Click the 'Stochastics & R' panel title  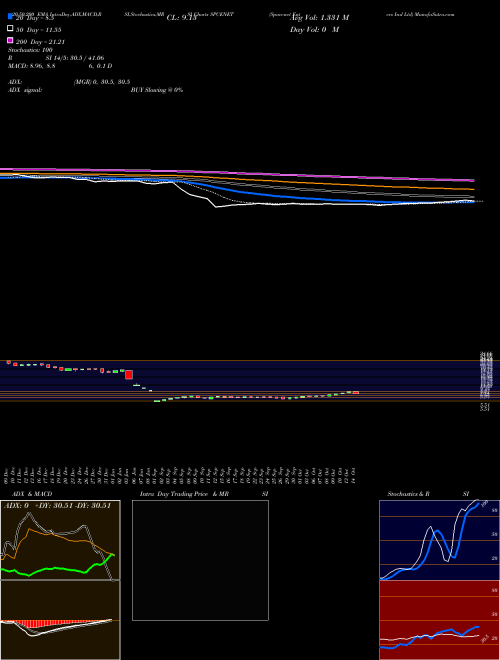[x=408, y=494]
